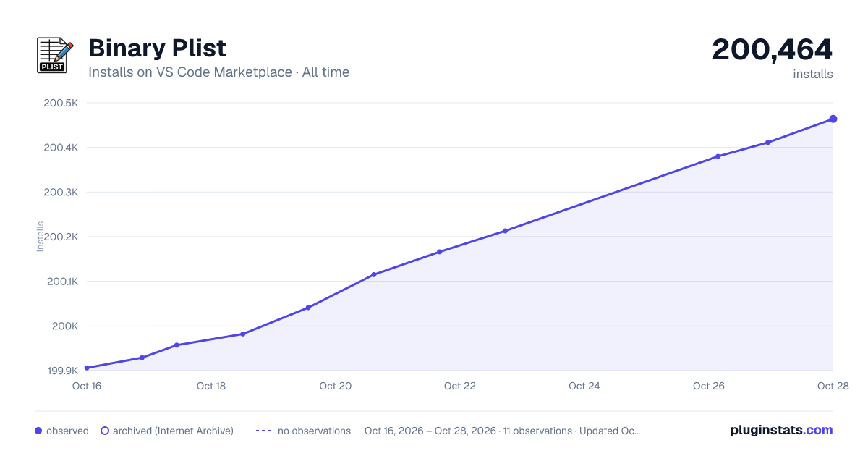
Task: Click the 200.1K y-axis label
Action: tap(61, 282)
